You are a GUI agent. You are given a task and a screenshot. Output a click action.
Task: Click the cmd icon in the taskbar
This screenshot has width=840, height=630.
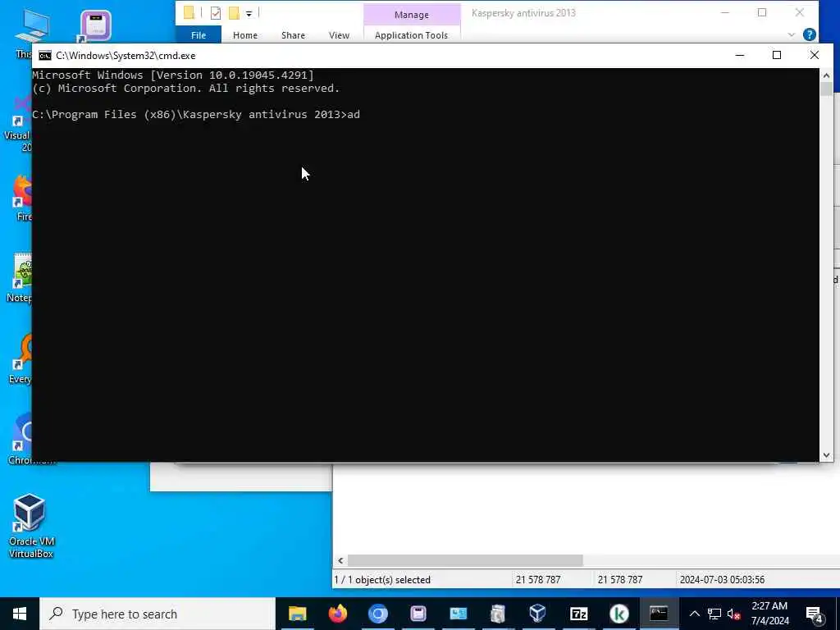pyautogui.click(x=659, y=614)
